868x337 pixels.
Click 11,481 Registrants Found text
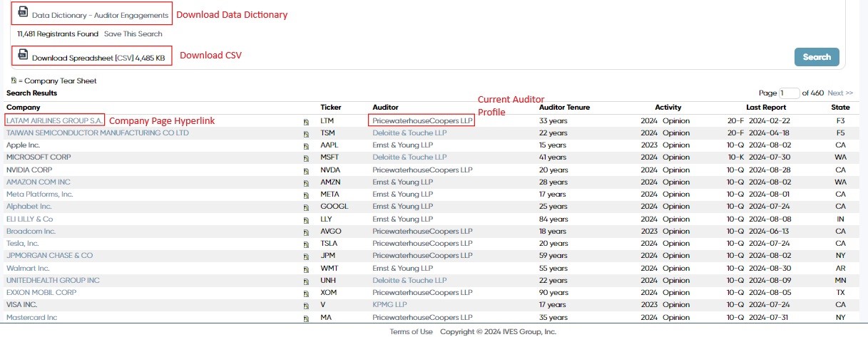coord(58,33)
